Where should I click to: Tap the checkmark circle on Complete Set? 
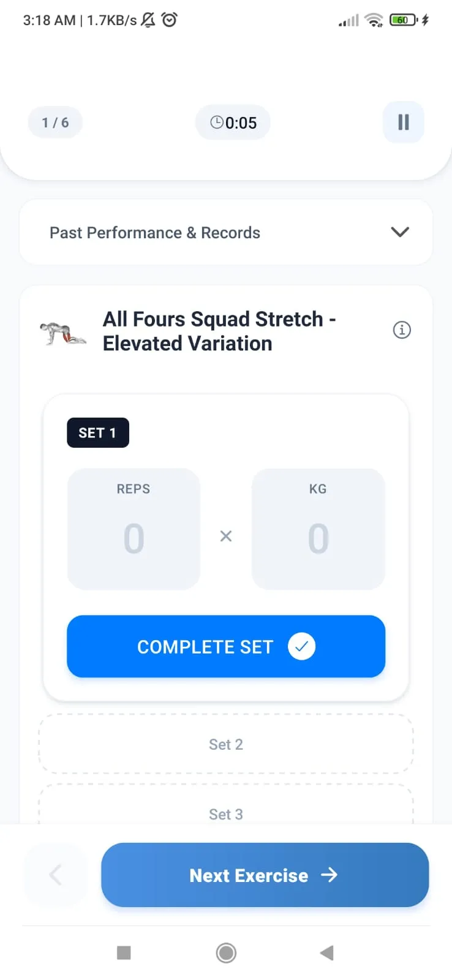coord(301,647)
